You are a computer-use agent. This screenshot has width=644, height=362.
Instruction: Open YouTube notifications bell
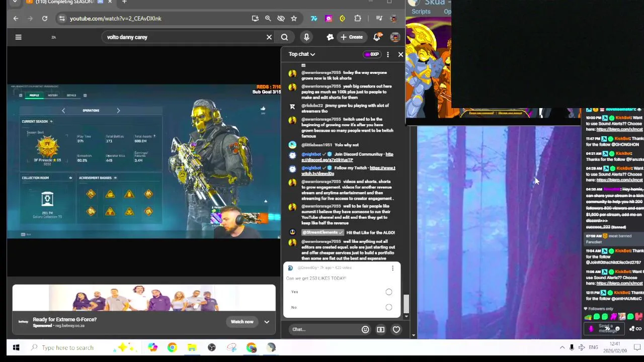pyautogui.click(x=377, y=37)
